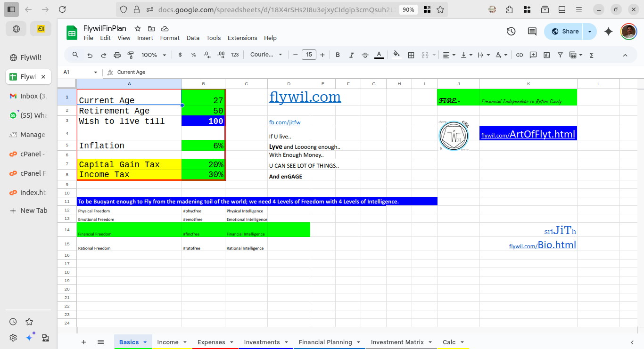Screen dimensions: 644x349
Task: Open the flywil.com hyperlink in sheet
Action: click(305, 97)
